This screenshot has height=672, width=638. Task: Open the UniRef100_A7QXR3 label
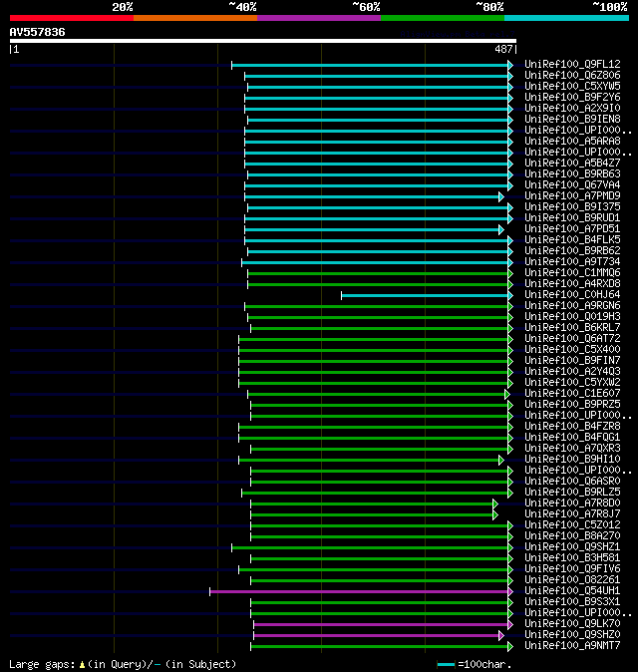pyautogui.click(x=572, y=449)
